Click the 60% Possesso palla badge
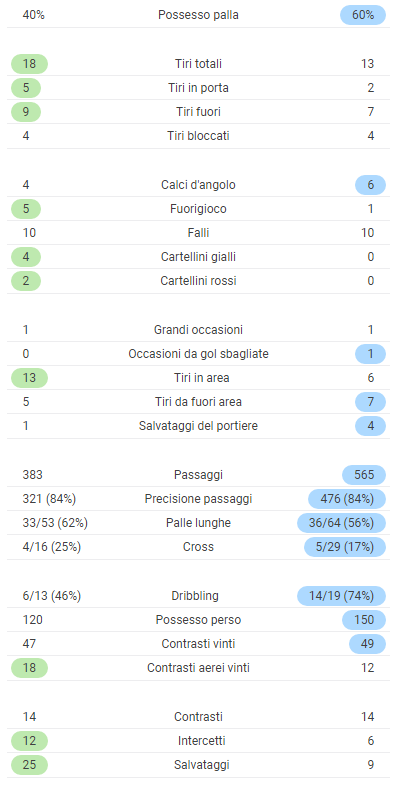This screenshot has width=397, height=803. [x=363, y=15]
